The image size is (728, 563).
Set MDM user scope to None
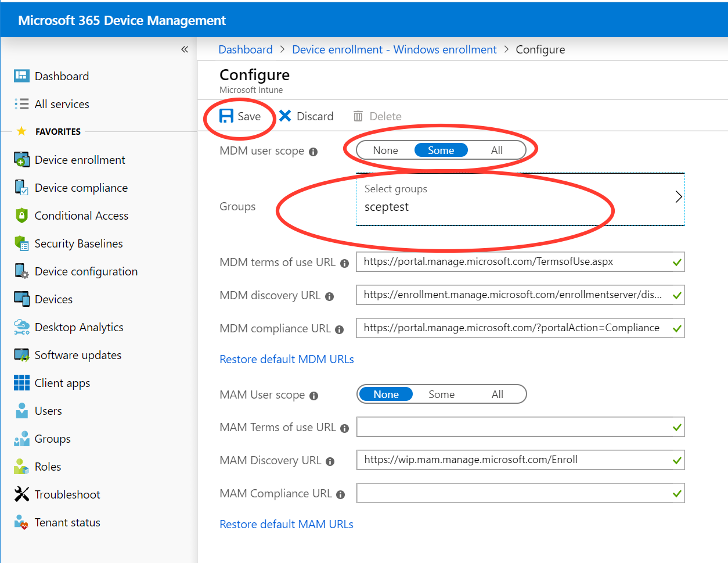[x=385, y=150]
